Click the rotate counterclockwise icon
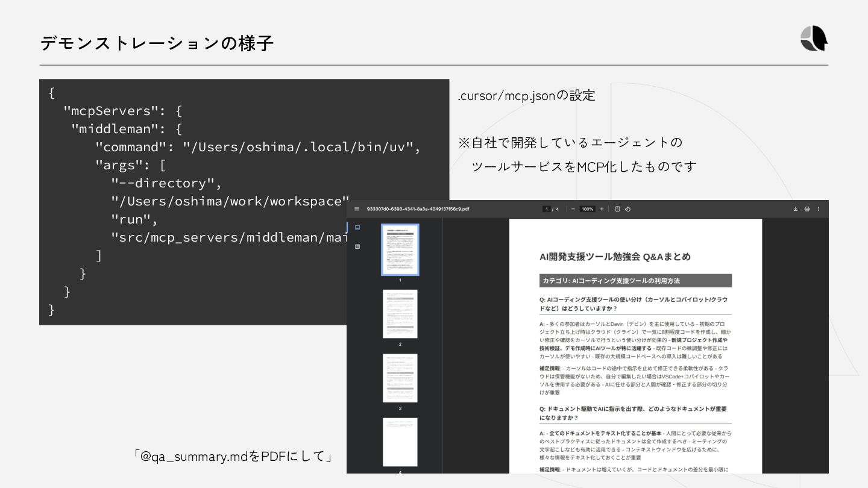 627,209
